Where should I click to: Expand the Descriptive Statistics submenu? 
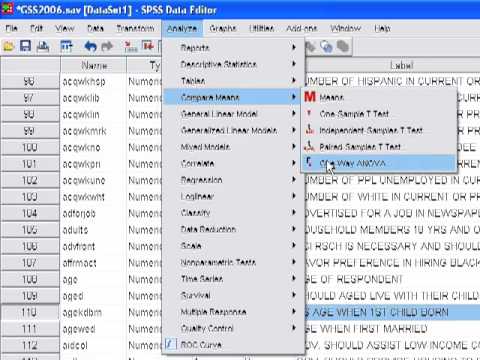[x=233, y=64]
